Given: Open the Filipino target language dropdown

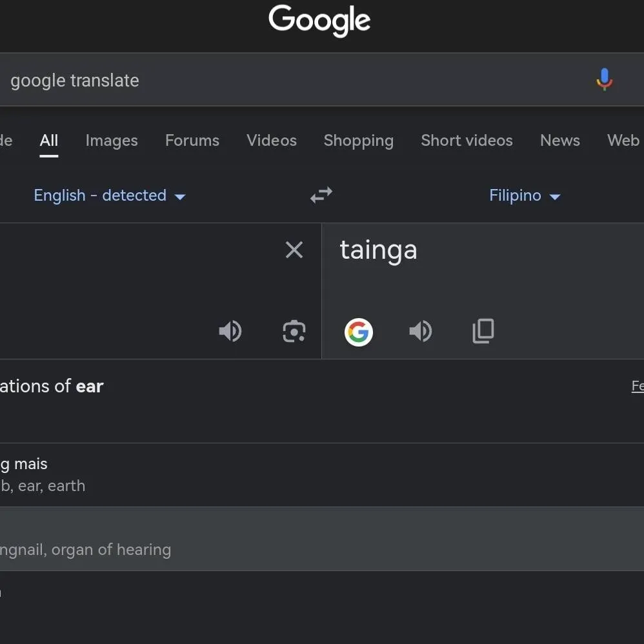Looking at the screenshot, I should [x=525, y=196].
